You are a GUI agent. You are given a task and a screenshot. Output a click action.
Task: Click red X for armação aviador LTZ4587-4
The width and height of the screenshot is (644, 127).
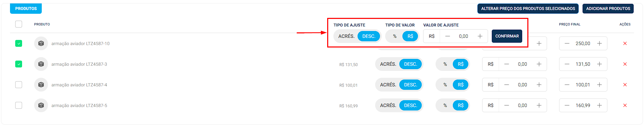pyautogui.click(x=625, y=85)
